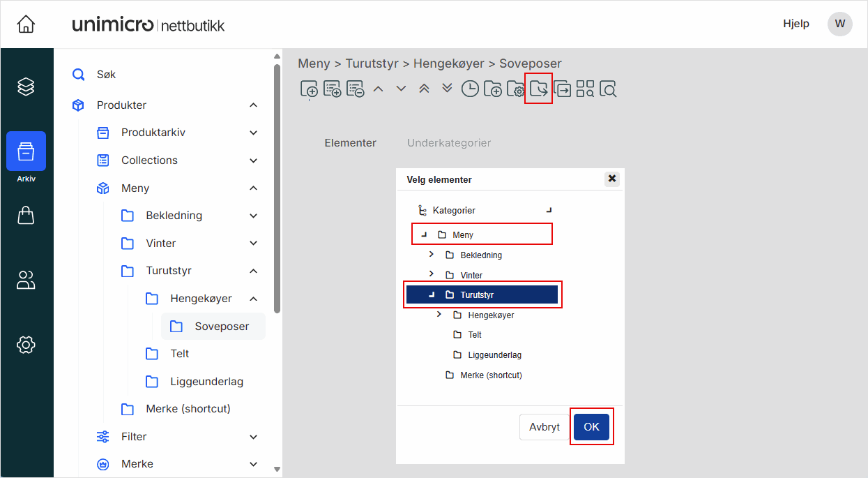Image resolution: width=868 pixels, height=478 pixels.
Task: Open the settings gear in left sidebar
Action: coord(26,344)
